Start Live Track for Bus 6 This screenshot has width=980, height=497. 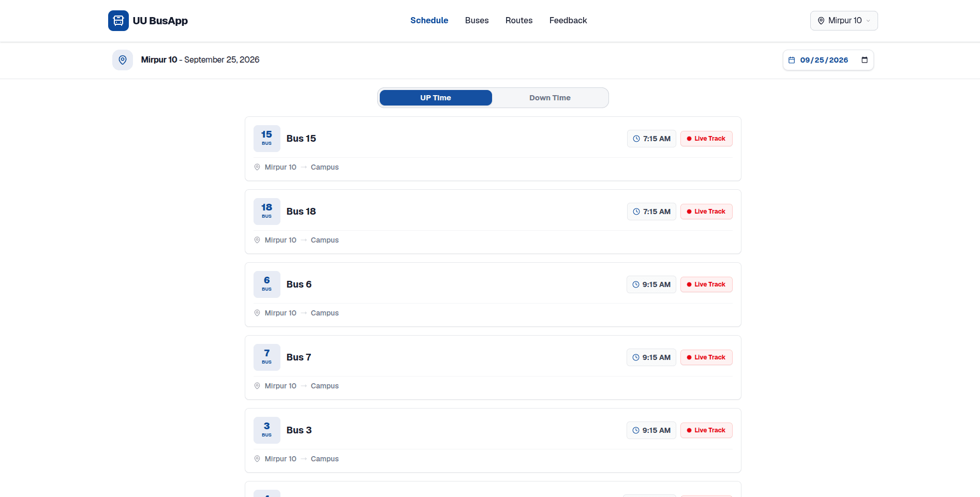click(x=706, y=284)
